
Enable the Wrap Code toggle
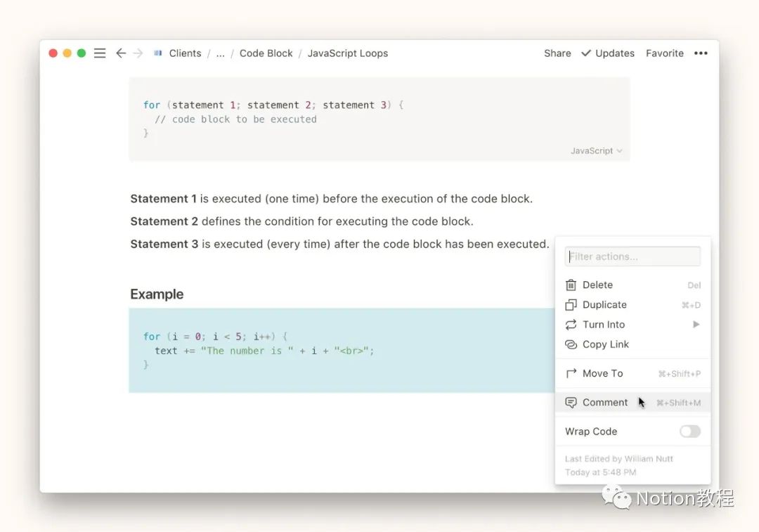tap(689, 432)
